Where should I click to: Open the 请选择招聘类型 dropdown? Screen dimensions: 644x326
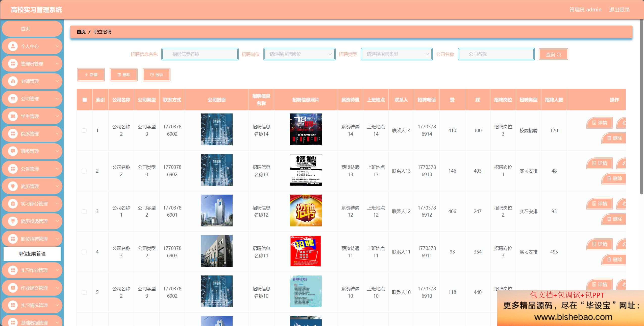pos(397,54)
